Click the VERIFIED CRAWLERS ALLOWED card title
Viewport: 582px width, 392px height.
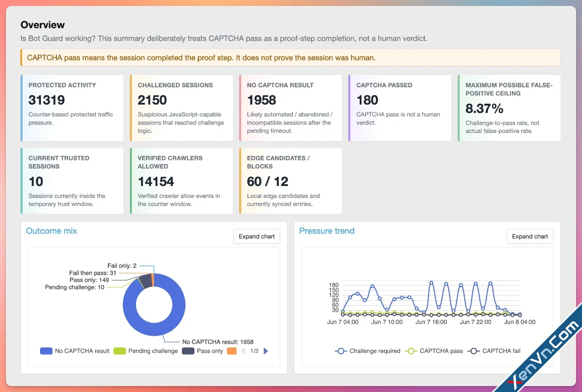point(170,162)
